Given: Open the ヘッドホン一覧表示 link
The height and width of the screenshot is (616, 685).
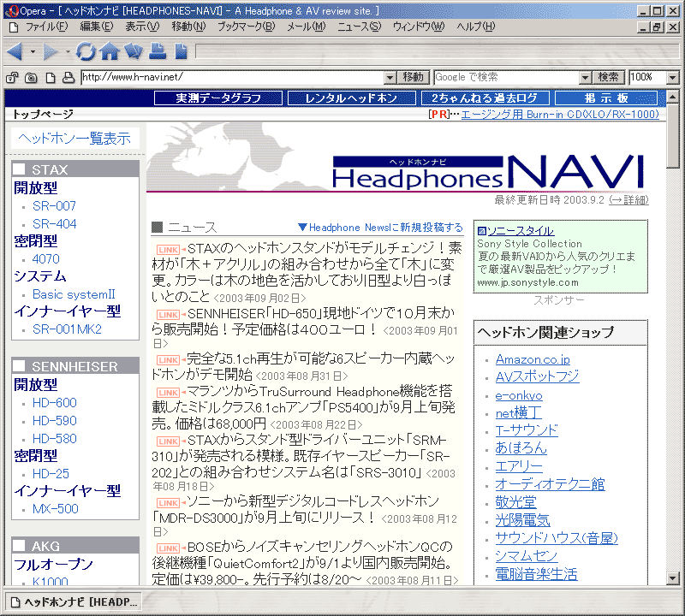Looking at the screenshot, I should coord(74,139).
